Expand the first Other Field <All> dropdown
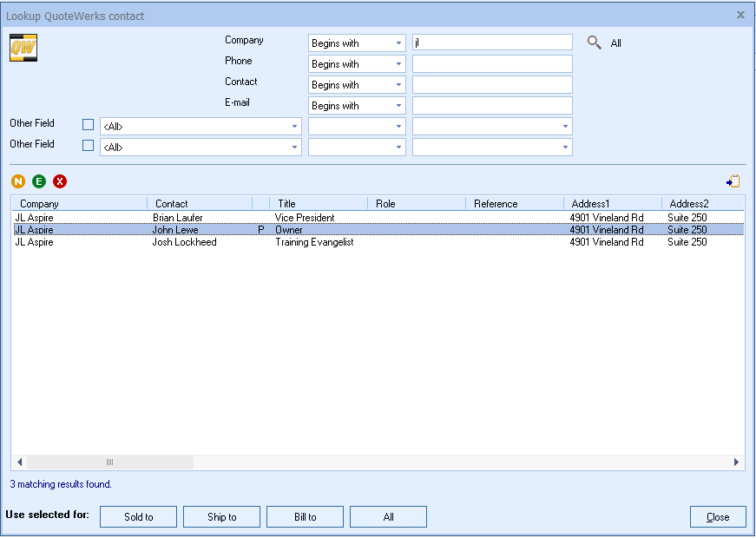756x538 pixels. point(201,127)
